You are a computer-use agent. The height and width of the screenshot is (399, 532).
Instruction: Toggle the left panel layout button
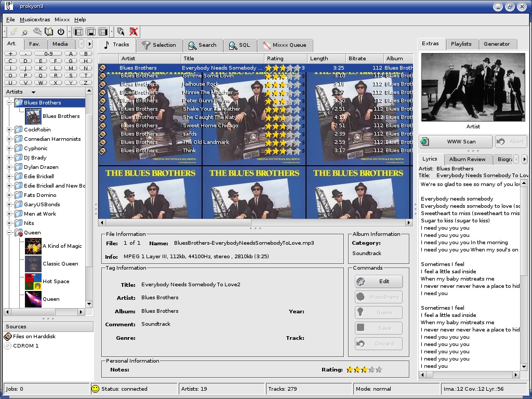click(x=79, y=32)
